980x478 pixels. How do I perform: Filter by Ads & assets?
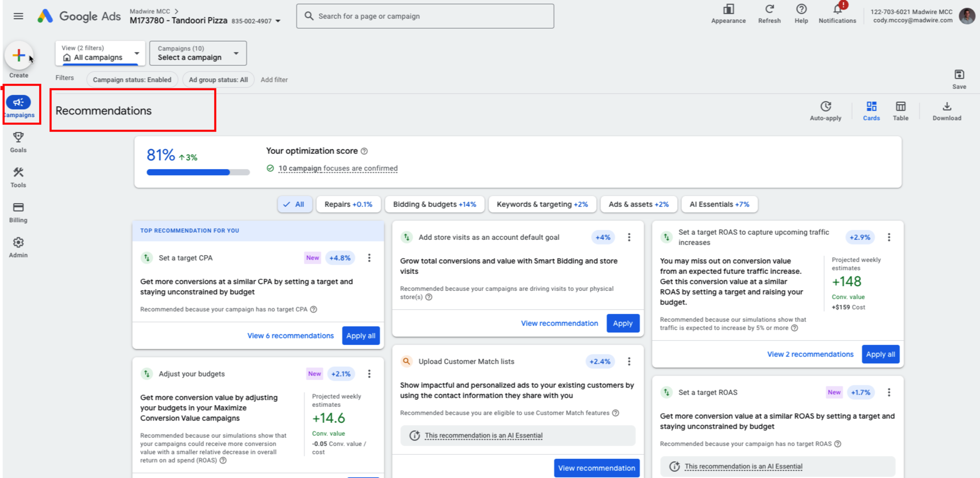coord(639,204)
